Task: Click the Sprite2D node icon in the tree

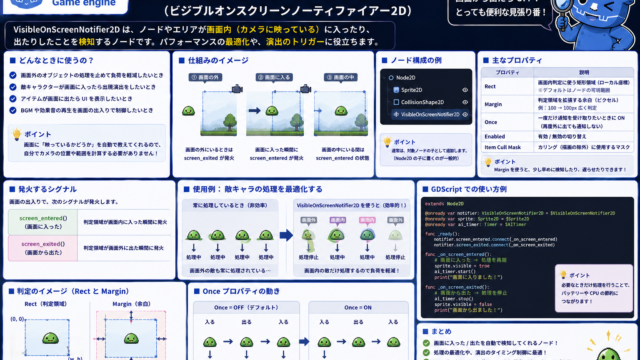Action: pos(396,90)
